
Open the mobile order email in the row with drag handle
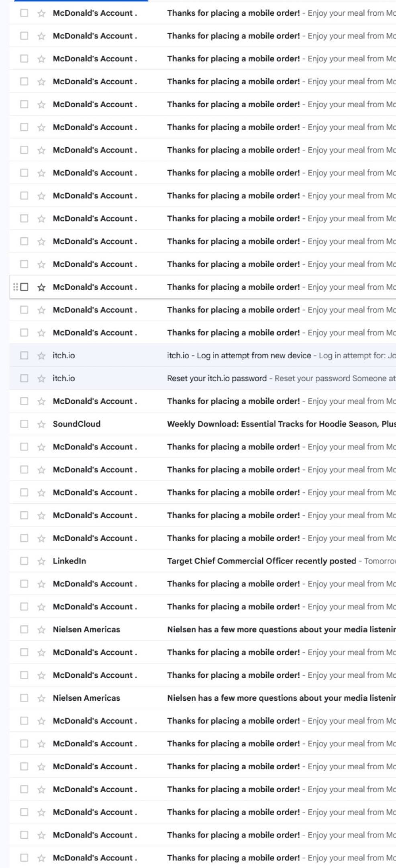233,287
